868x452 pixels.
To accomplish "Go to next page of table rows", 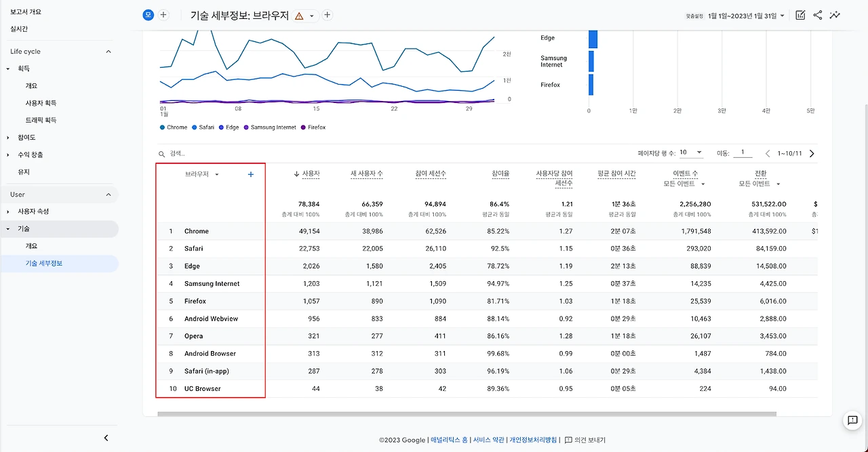I will click(812, 154).
